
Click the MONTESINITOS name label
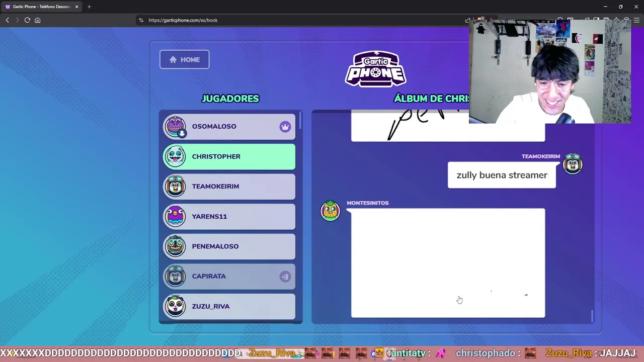point(367,203)
